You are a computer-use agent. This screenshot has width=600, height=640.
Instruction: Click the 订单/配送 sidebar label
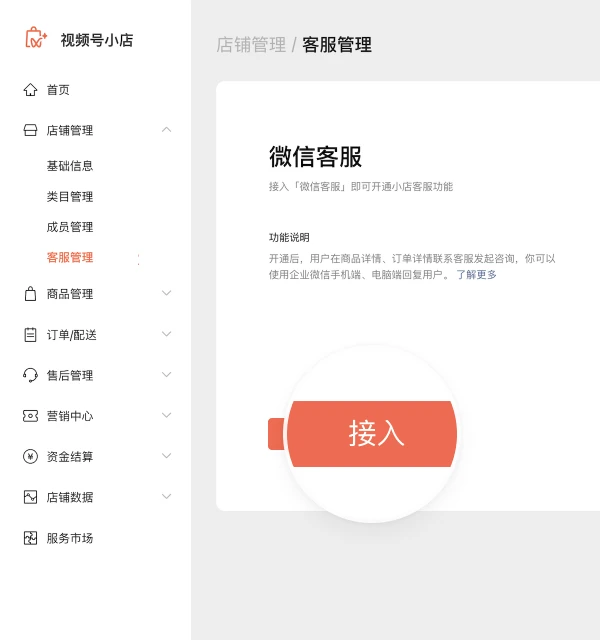(71, 335)
